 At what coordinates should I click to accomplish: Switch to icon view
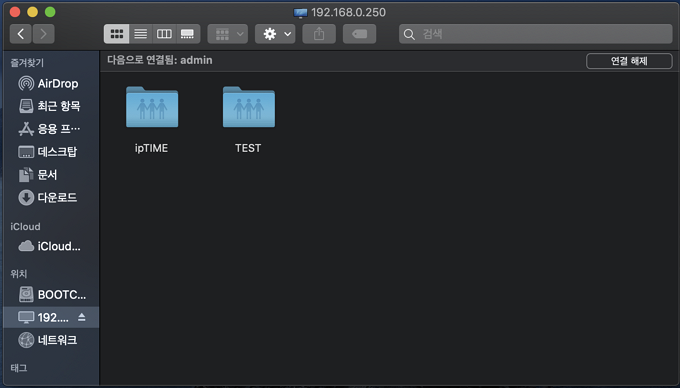pyautogui.click(x=117, y=34)
